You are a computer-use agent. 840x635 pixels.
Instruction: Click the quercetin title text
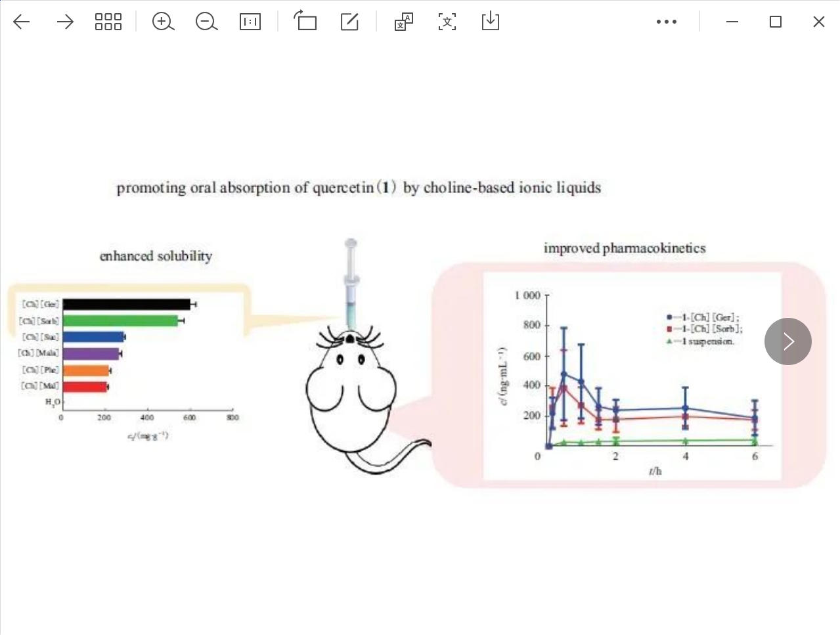point(359,188)
